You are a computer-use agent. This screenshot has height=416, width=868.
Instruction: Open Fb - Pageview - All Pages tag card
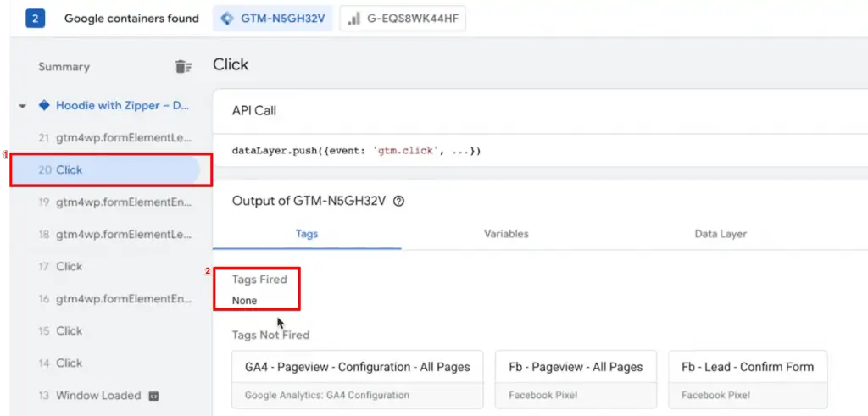tap(576, 379)
